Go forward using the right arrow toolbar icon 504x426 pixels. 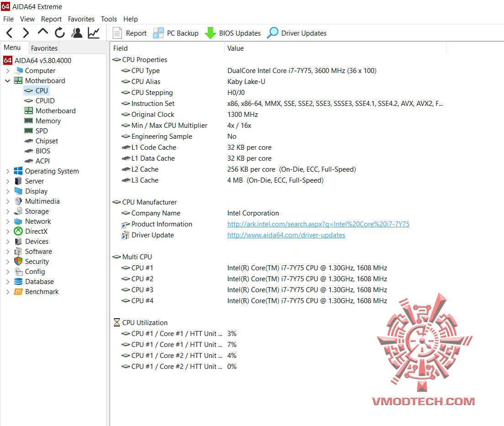[26, 33]
